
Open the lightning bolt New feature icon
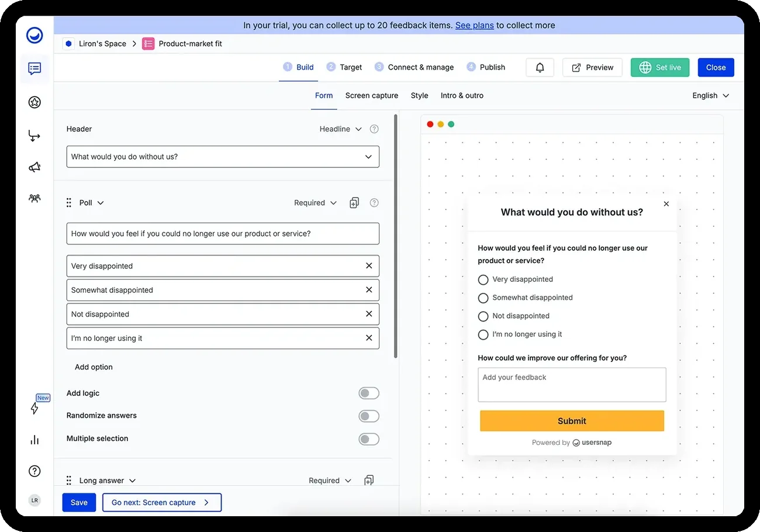click(x=35, y=407)
